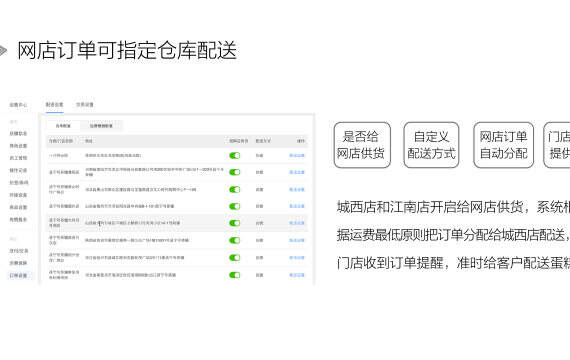Open the blue link in the highlighted fifth row
The width and height of the screenshot is (570, 360).
pyautogui.click(x=297, y=223)
